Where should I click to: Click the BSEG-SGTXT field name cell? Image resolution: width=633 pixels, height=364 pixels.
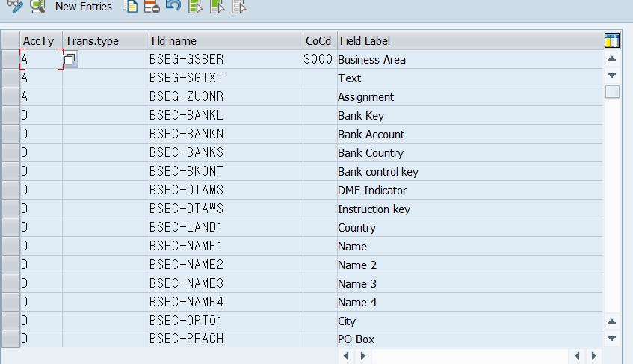pyautogui.click(x=226, y=78)
